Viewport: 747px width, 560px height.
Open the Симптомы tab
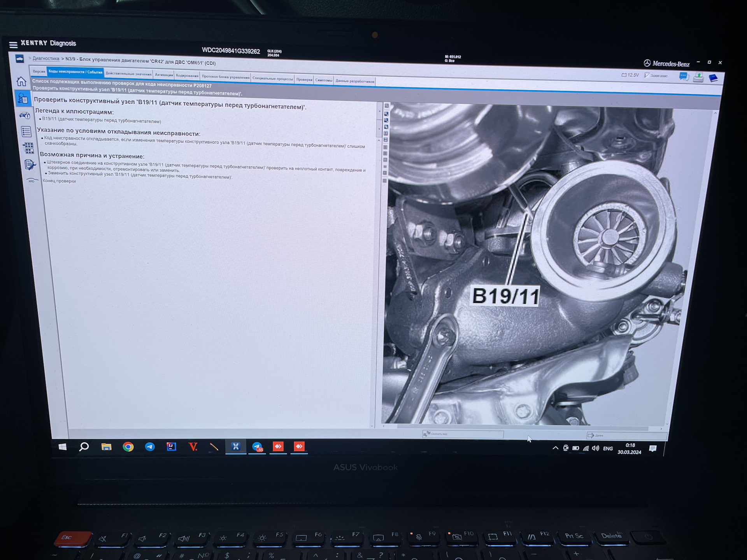coord(324,80)
